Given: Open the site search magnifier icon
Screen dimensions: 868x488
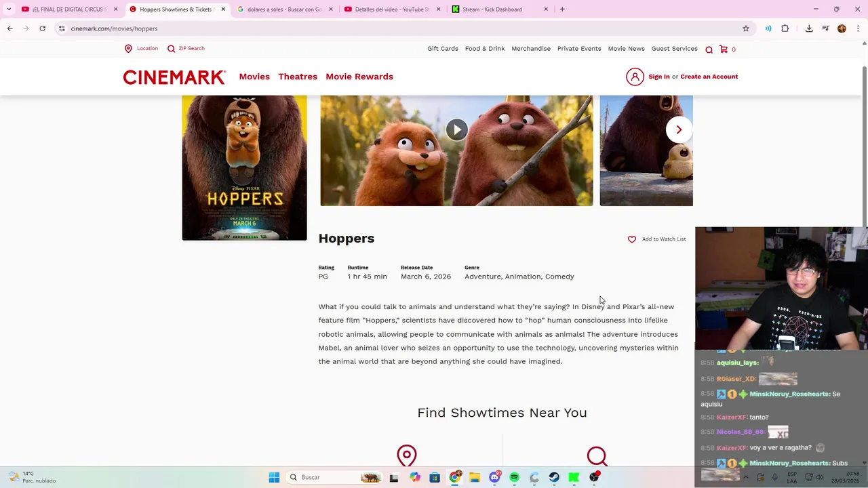Looking at the screenshot, I should pos(709,49).
